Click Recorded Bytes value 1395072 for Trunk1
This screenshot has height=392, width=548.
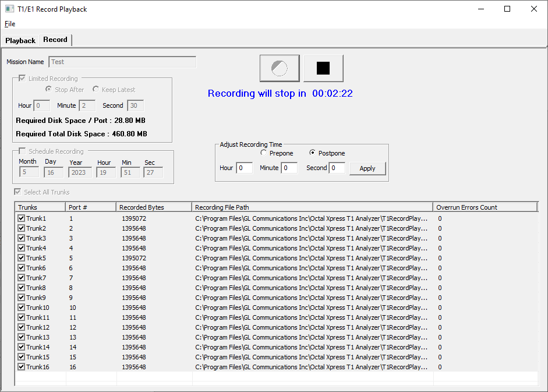click(x=134, y=218)
